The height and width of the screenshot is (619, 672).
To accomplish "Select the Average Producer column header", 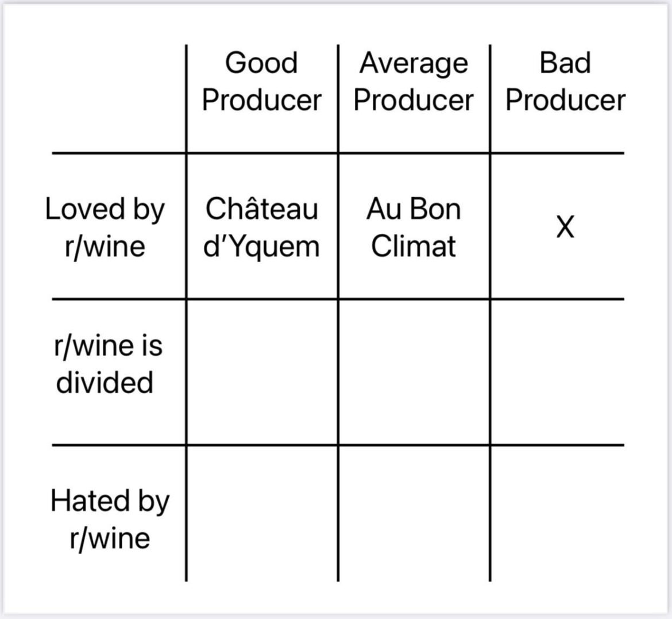I will pyautogui.click(x=414, y=81).
